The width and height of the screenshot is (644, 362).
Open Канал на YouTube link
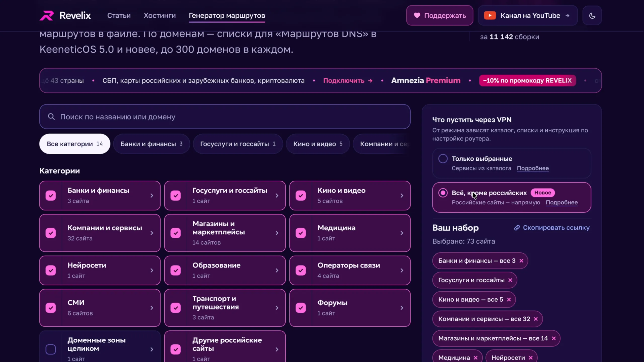tap(528, 16)
